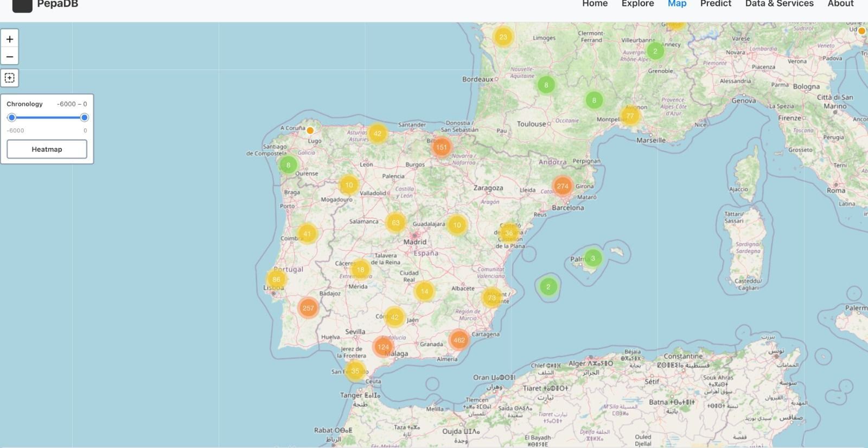Open Data & Services link
The height and width of the screenshot is (448, 868).
[779, 4]
